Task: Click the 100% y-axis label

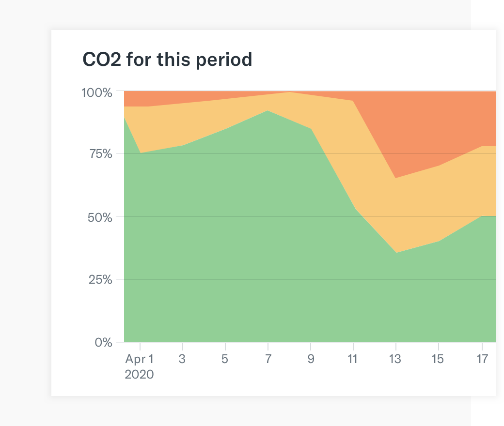Action: pos(97,91)
